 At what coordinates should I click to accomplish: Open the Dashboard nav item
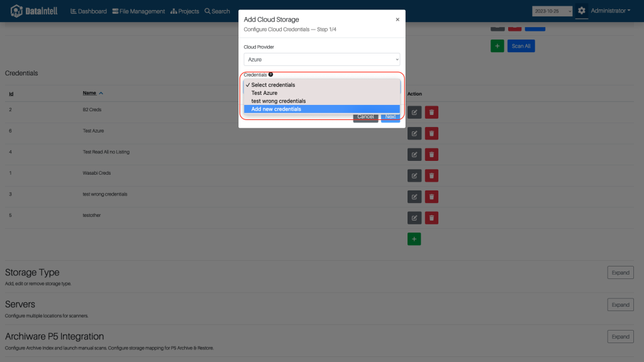pyautogui.click(x=89, y=11)
